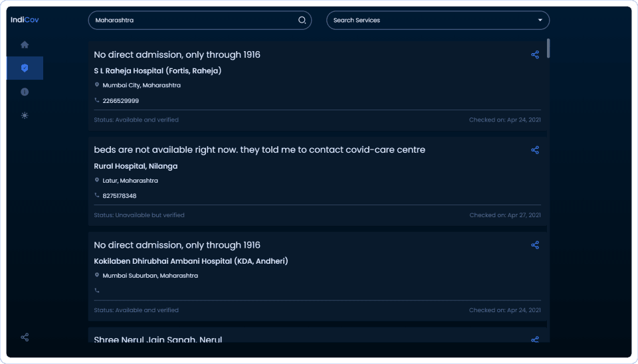The height and width of the screenshot is (364, 638).
Task: Click the 'beds are not available' heading
Action: click(260, 149)
